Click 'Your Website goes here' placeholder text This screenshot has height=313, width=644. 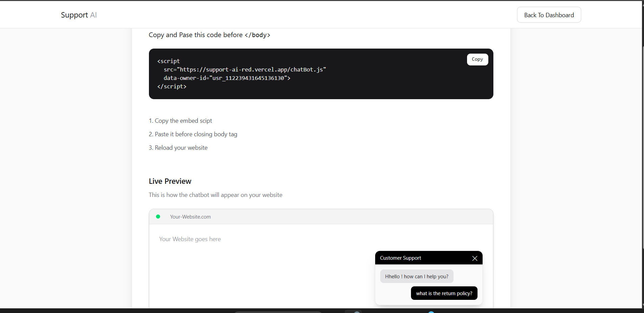[x=190, y=239]
